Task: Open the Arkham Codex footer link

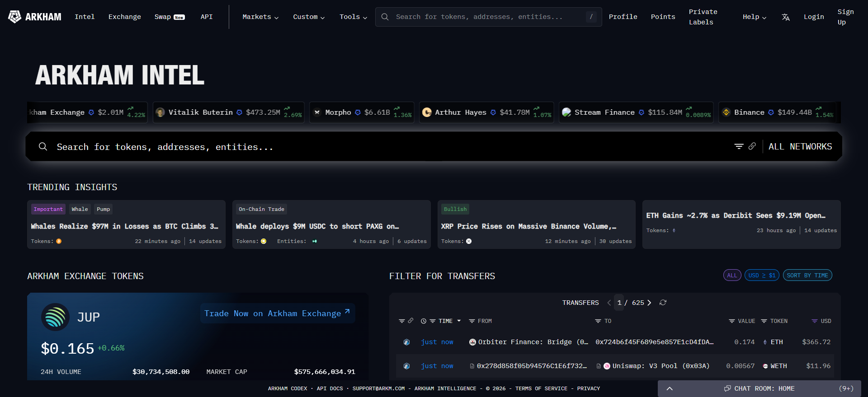Action: (x=288, y=388)
